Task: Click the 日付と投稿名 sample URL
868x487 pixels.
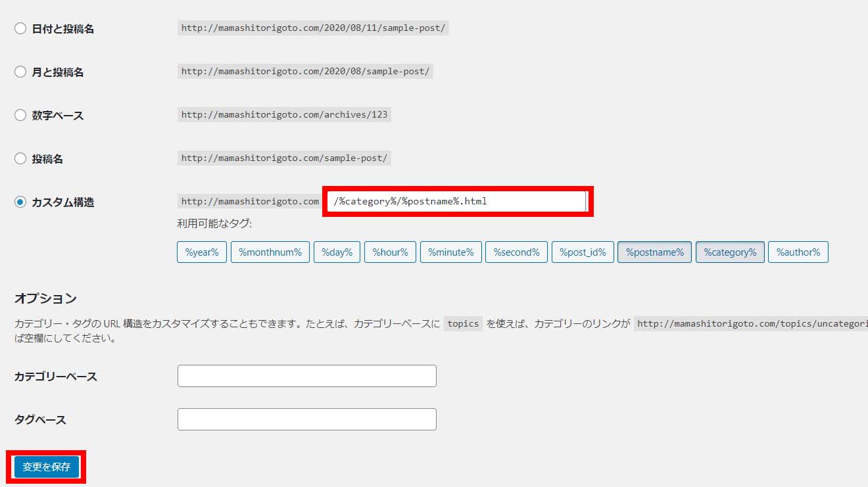Action: [x=313, y=28]
